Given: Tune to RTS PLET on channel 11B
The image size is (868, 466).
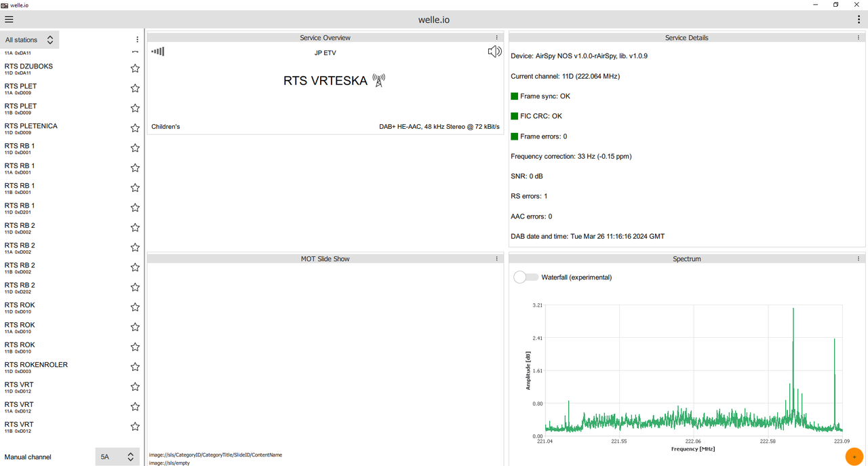Looking at the screenshot, I should (x=20, y=106).
